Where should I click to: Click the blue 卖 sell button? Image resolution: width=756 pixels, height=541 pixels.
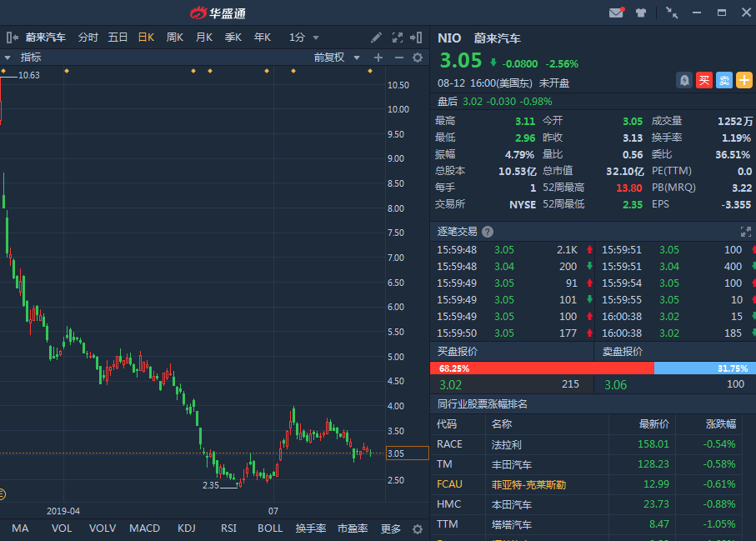724,80
